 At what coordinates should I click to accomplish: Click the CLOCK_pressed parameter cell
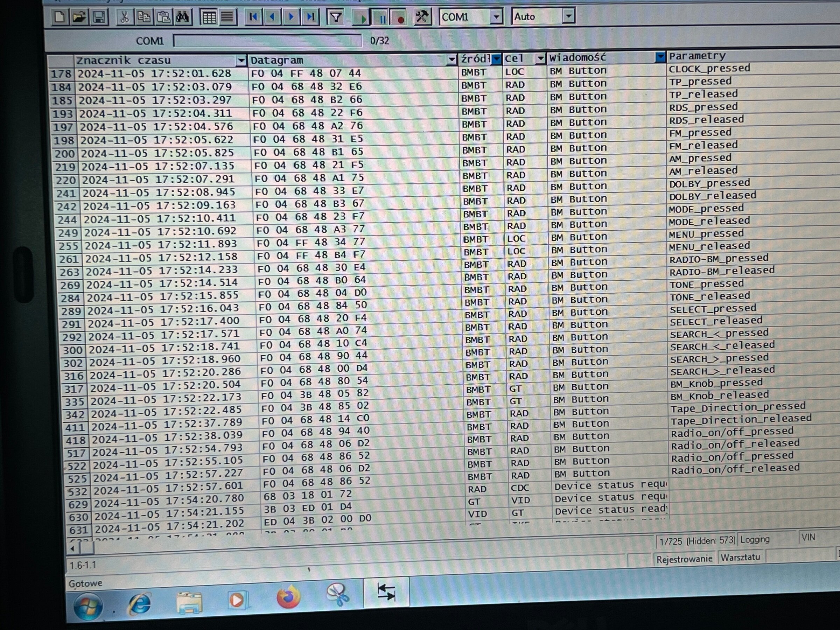click(x=709, y=69)
